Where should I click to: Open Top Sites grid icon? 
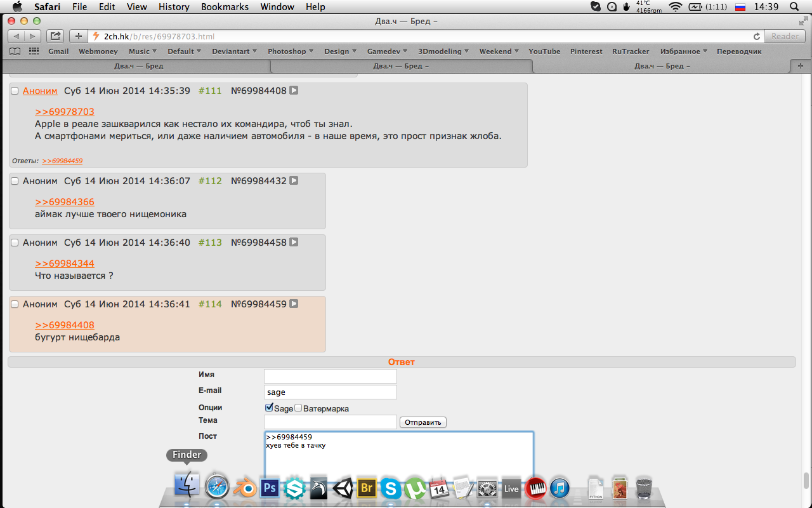click(34, 51)
